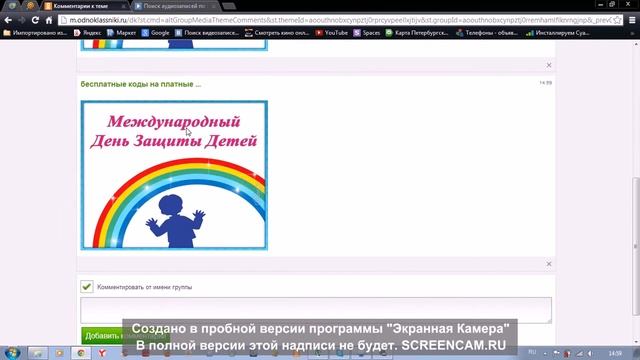Open the 'Бесплатные коды на платные ...' author link
The width and height of the screenshot is (640, 360).
click(141, 84)
